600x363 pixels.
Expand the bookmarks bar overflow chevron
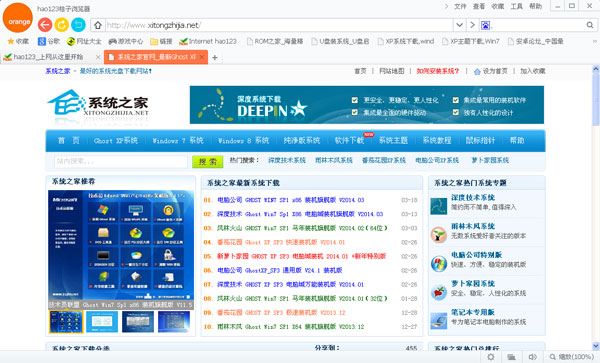(x=595, y=41)
